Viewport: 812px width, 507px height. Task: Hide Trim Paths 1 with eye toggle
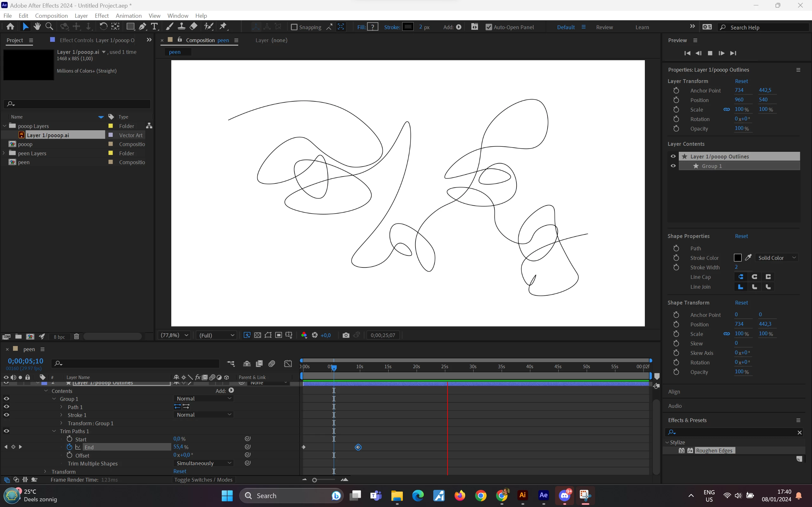[x=6, y=431]
